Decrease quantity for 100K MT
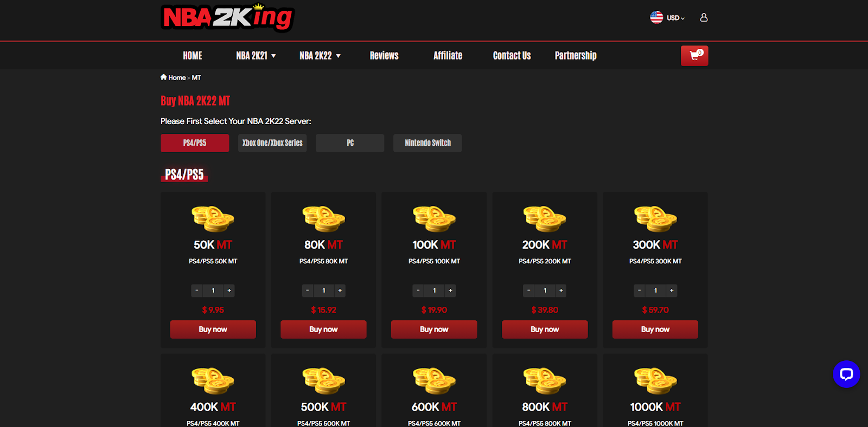The width and height of the screenshot is (868, 427). tap(418, 290)
